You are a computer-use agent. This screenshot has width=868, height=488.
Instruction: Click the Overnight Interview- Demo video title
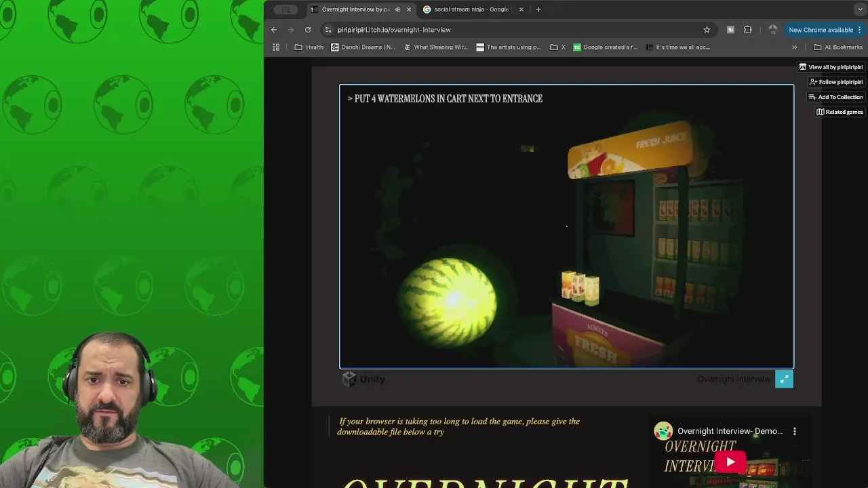coord(730,431)
